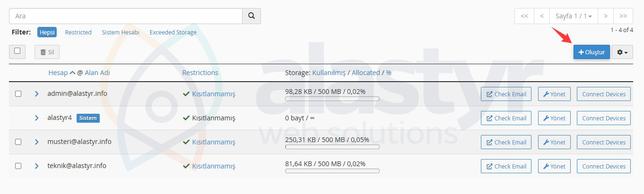This screenshot has height=194, width=644.
Task: Click the Oluştur create button
Action: tap(592, 52)
